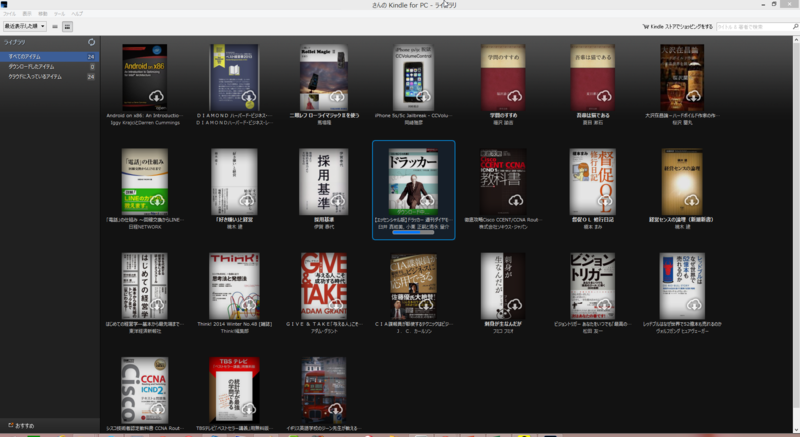Image resolution: width=800 pixels, height=437 pixels.
Task: Open the 移動 menu
Action: (x=43, y=14)
